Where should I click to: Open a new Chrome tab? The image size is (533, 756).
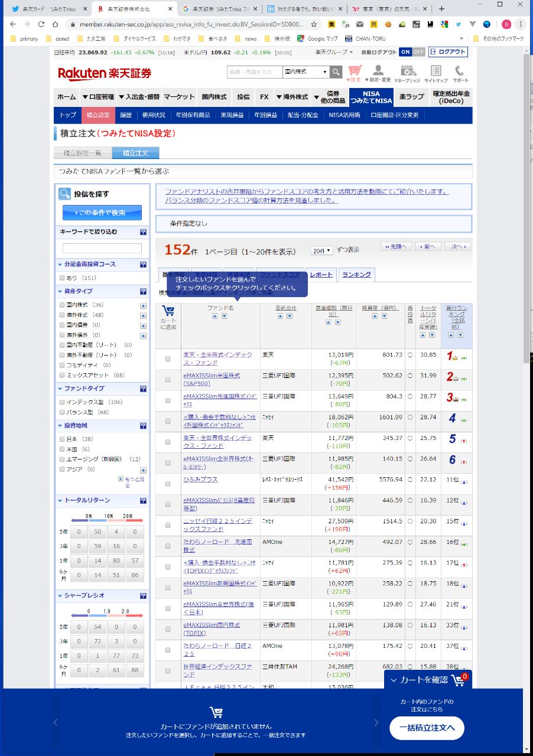[x=441, y=9]
